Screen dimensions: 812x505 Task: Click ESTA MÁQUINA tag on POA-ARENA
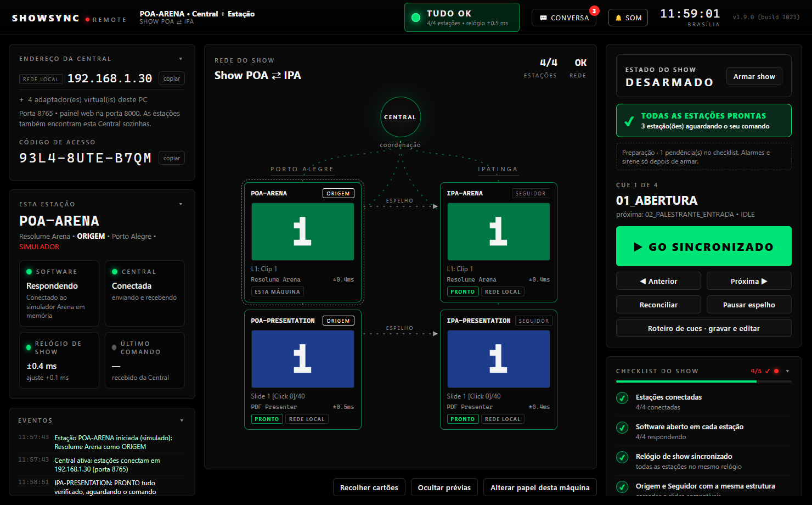278,291
